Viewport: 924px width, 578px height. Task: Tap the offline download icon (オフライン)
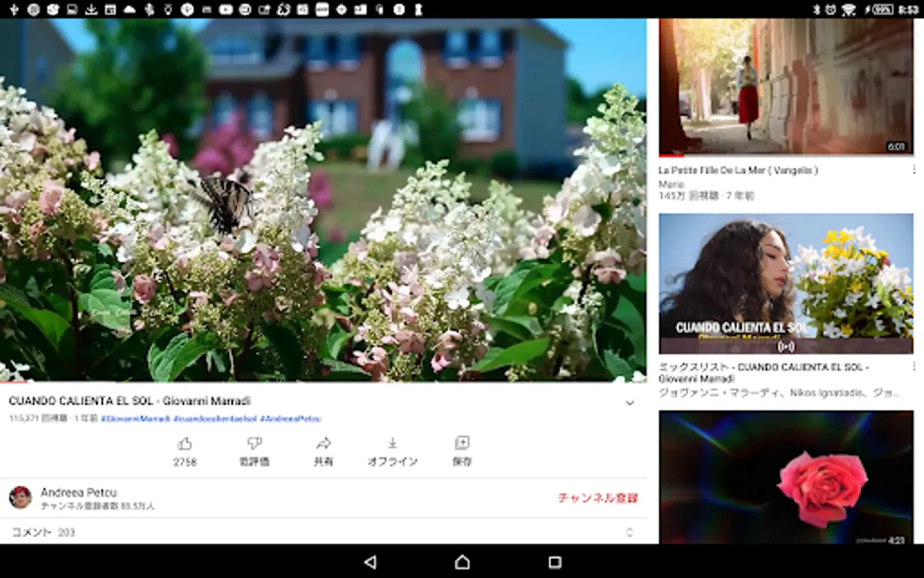point(393,443)
